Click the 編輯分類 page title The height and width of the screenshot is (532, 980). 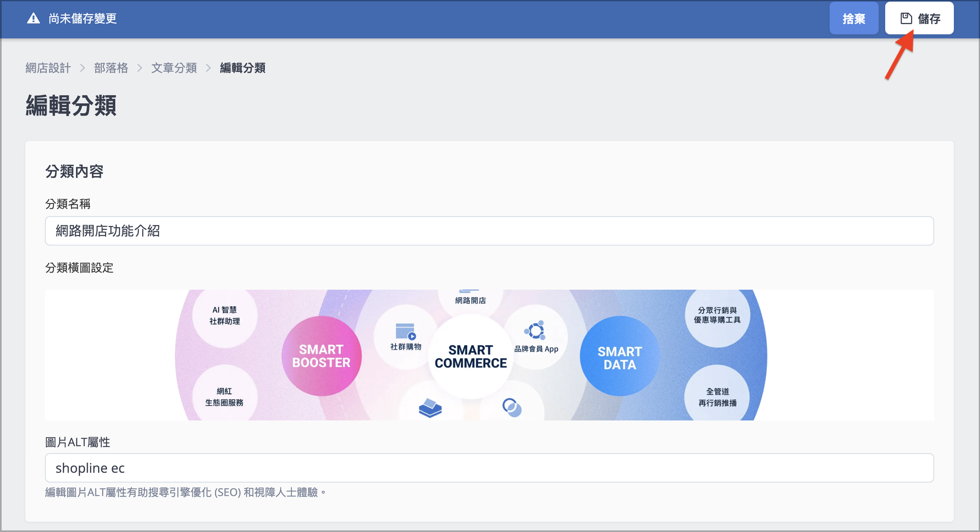click(x=71, y=105)
